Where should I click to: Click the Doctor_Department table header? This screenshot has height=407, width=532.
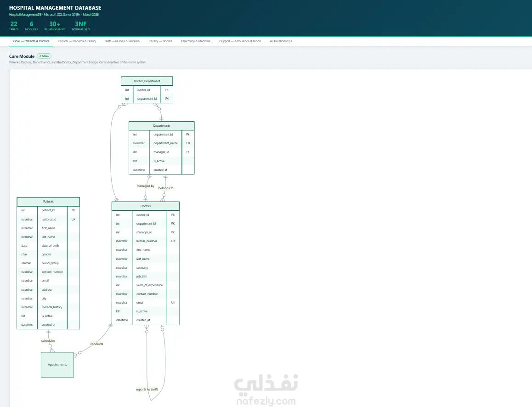pos(147,81)
